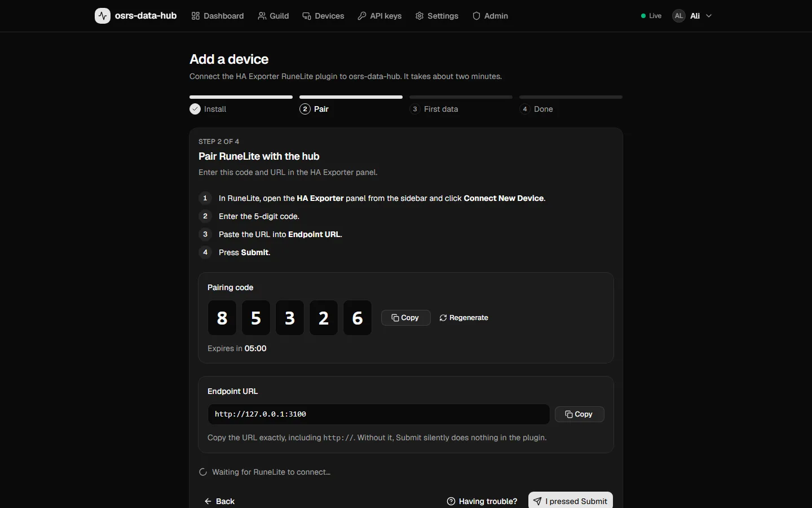Viewport: 812px width, 508px height.
Task: Click the First data progress bar segment
Action: (461, 97)
